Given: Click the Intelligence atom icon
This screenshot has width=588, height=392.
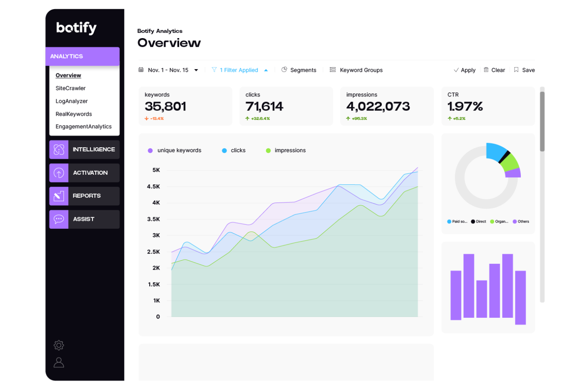Looking at the screenshot, I should click(x=59, y=149).
